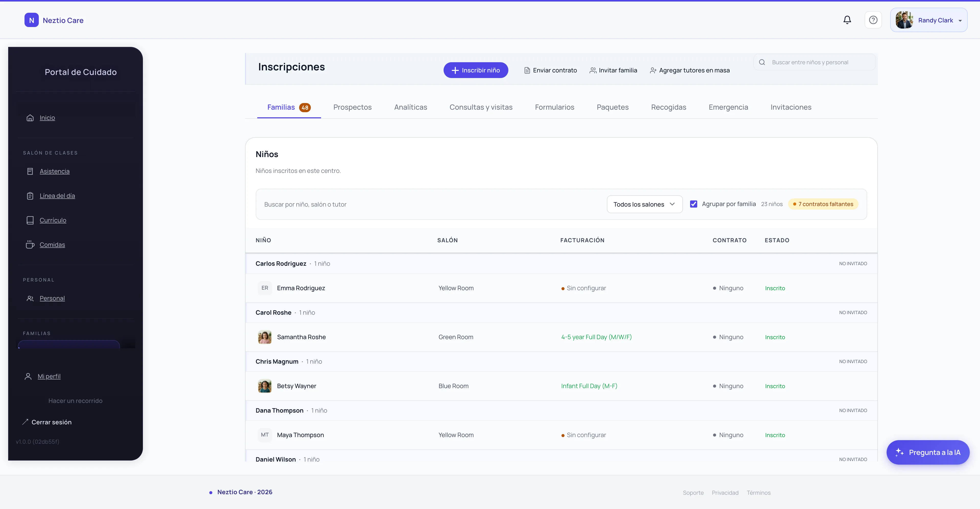Open the Formularios tab
The width and height of the screenshot is (980, 509).
[554, 107]
